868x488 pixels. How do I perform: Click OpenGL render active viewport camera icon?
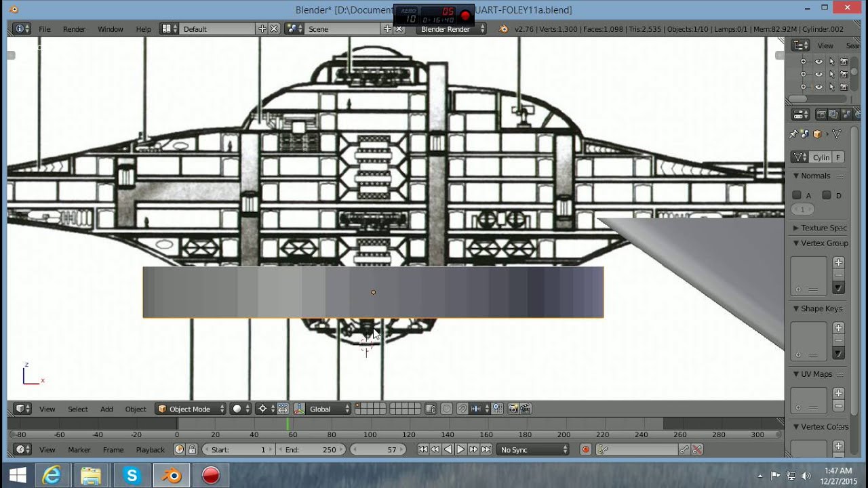point(513,409)
